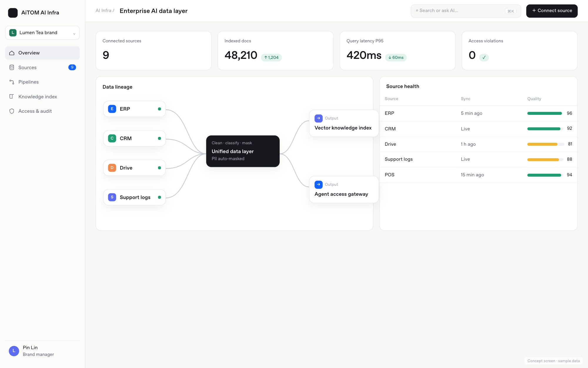Click the green C icon on CRM node
The height and width of the screenshot is (368, 588).
[x=112, y=138]
